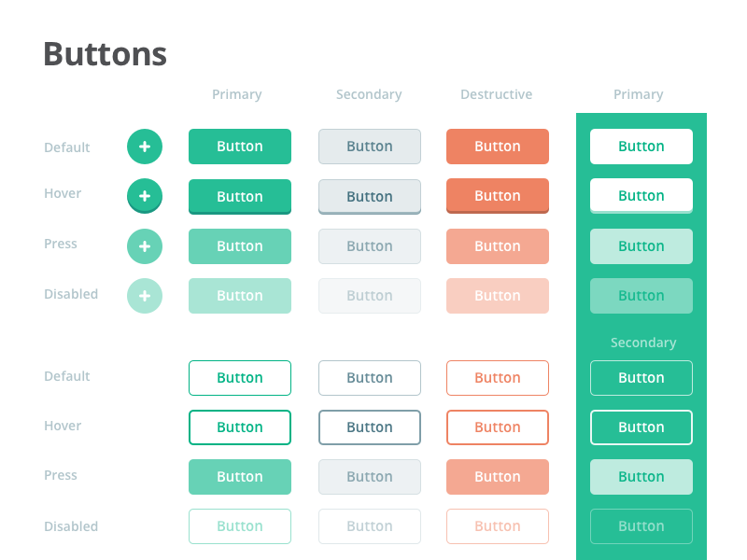This screenshot has width=747, height=560.
Task: Select the Destructive outlined orange Button
Action: point(497,378)
